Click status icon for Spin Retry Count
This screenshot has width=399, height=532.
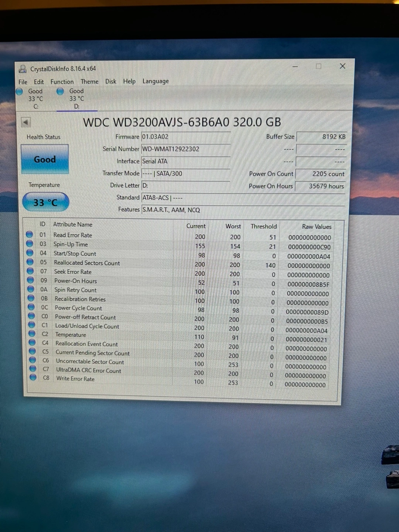click(31, 289)
